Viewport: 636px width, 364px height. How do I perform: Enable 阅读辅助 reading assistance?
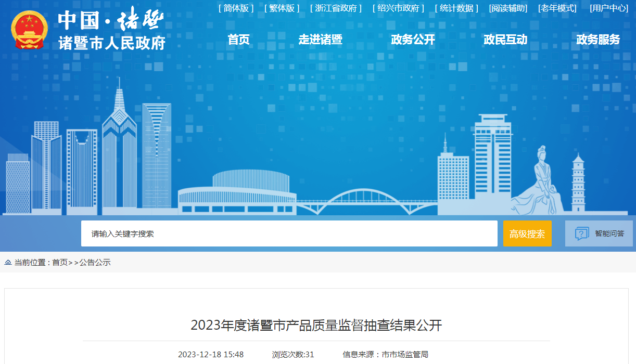point(508,8)
